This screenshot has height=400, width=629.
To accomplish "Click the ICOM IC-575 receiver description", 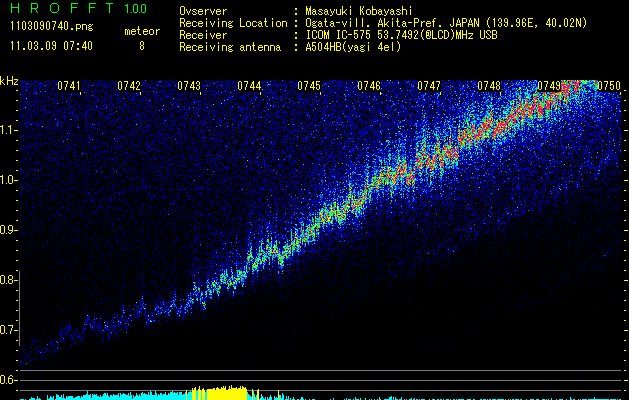I will (401, 35).
